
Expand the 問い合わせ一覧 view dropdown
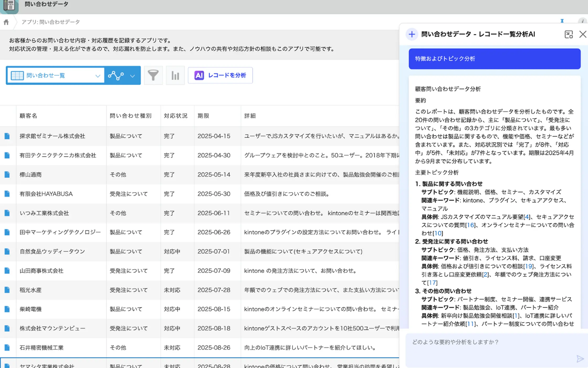coord(98,76)
